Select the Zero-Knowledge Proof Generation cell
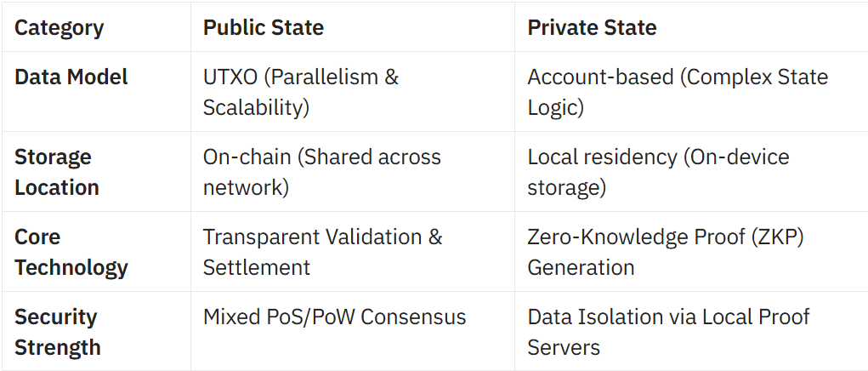The height and width of the screenshot is (371, 868). pos(666,252)
